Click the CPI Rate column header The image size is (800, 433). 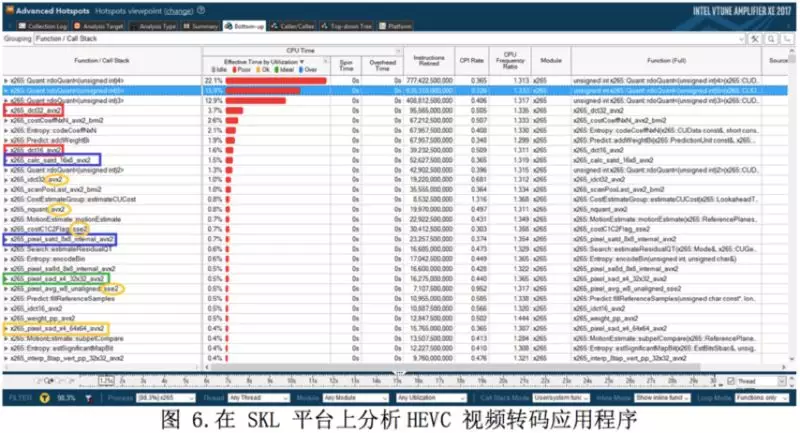471,61
